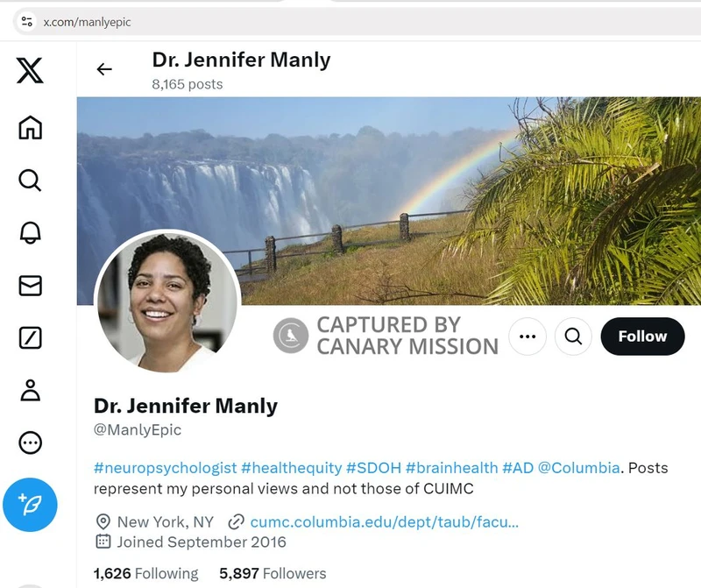Click the #neuropsychologist hashtag

coord(165,468)
